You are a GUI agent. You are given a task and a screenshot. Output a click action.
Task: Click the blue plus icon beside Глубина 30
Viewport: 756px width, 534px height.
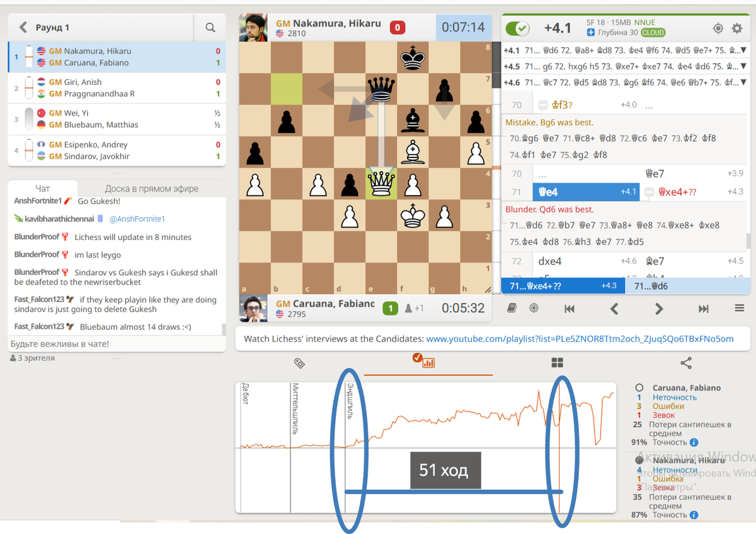591,33
